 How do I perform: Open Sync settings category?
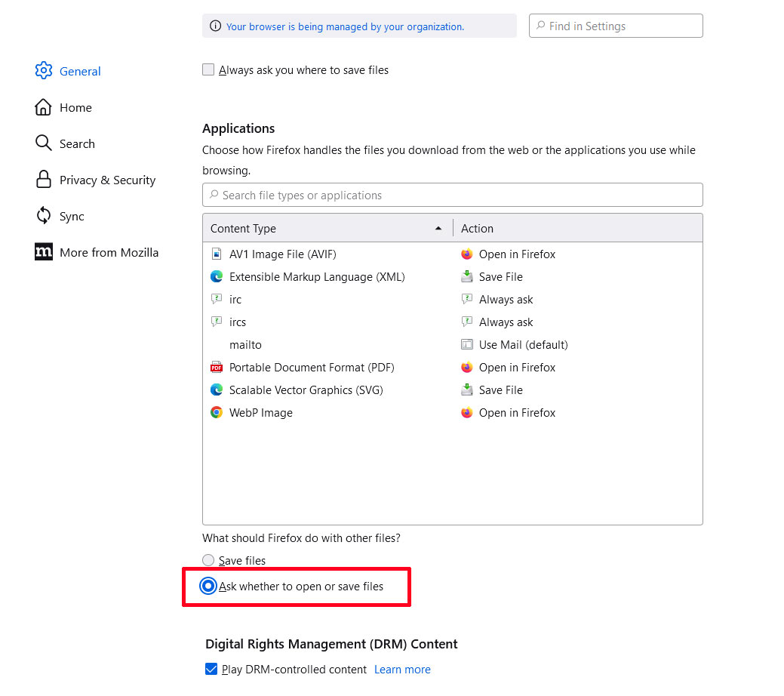72,216
